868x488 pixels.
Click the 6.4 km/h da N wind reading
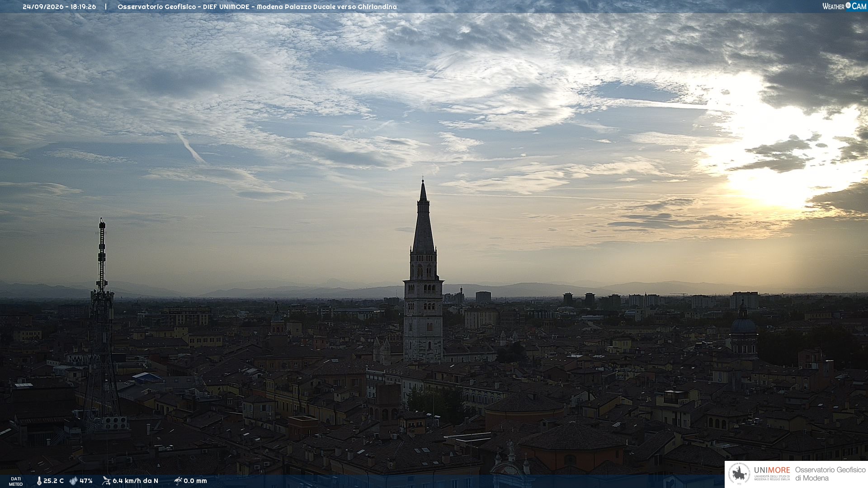coord(135,481)
